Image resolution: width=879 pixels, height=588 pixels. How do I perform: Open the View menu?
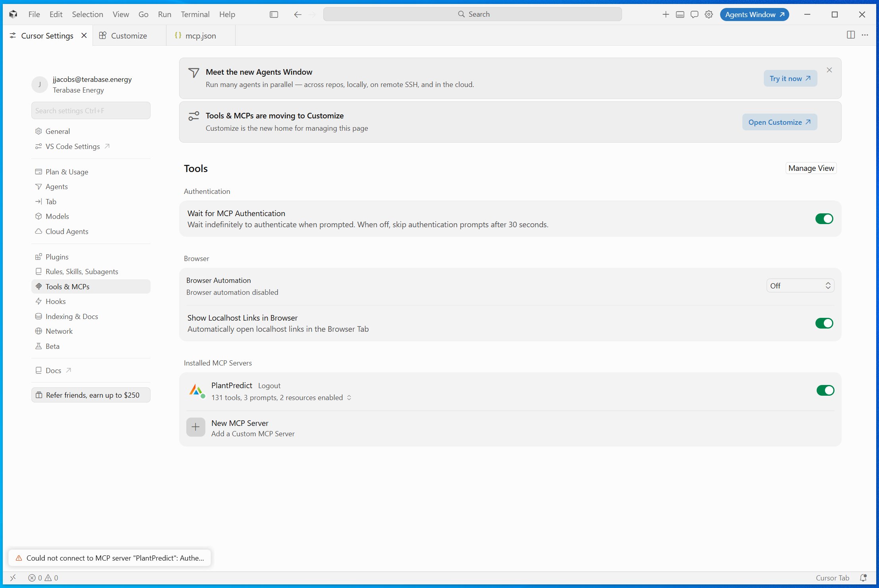[x=121, y=14]
